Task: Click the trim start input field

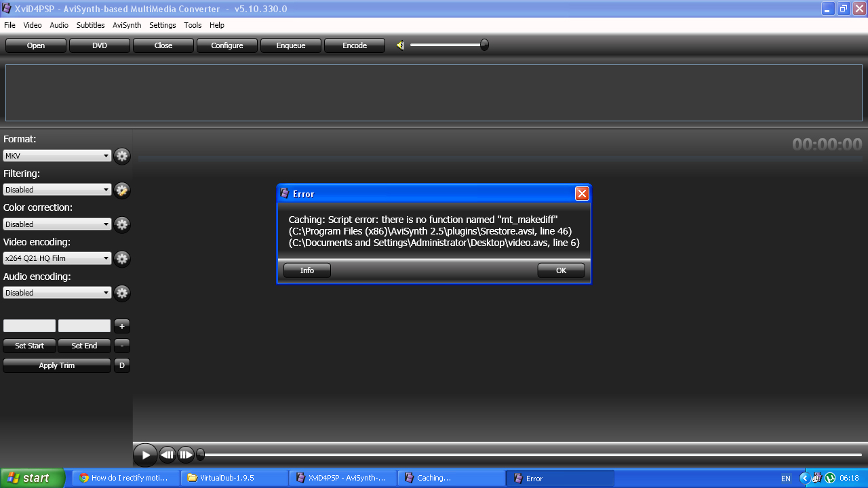Action: pyautogui.click(x=29, y=326)
